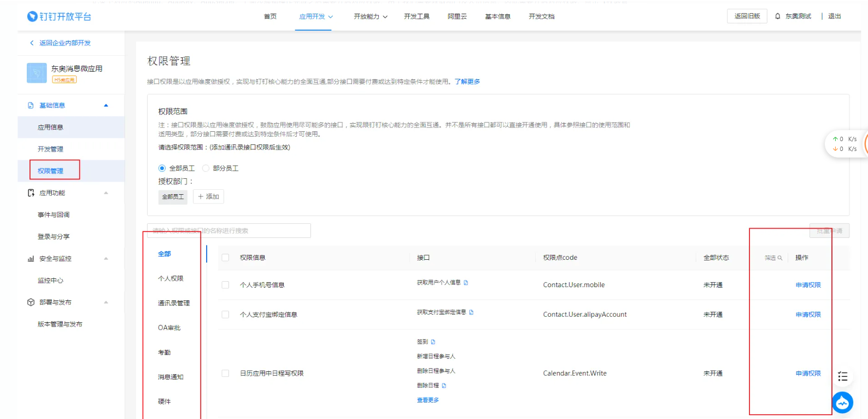Select the 考勤 category tab
Image resolution: width=868 pixels, height=419 pixels.
pyautogui.click(x=165, y=352)
